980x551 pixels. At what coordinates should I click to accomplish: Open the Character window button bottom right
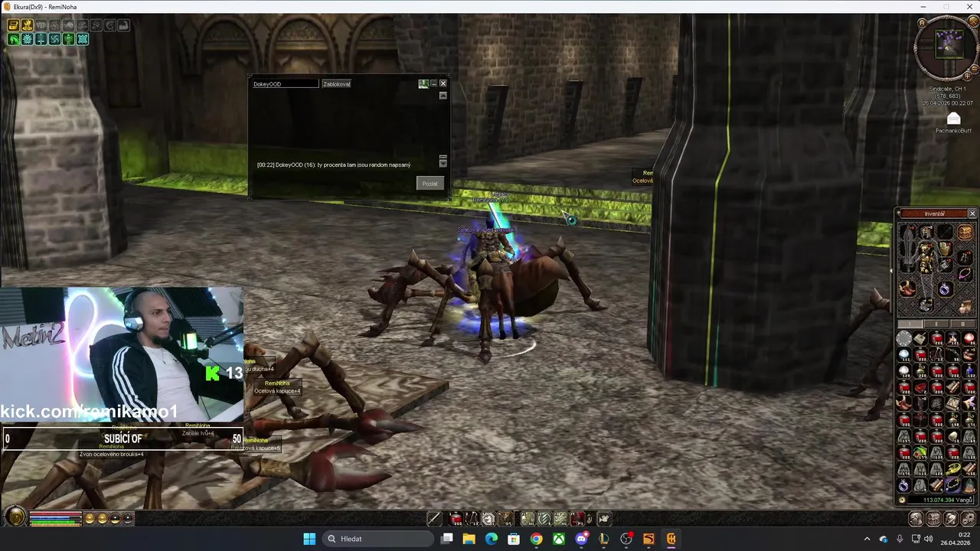pyautogui.click(x=916, y=519)
